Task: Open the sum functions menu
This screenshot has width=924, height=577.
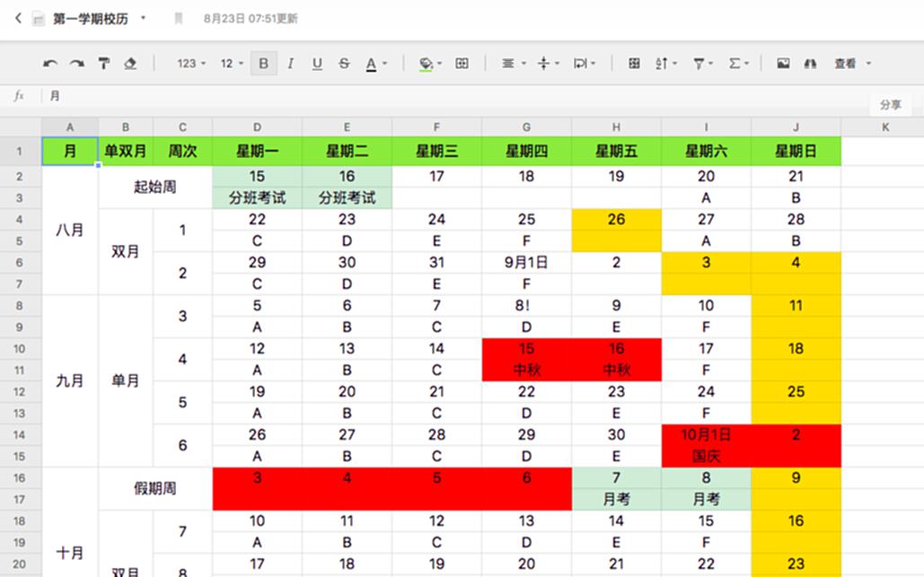Action: coord(738,64)
